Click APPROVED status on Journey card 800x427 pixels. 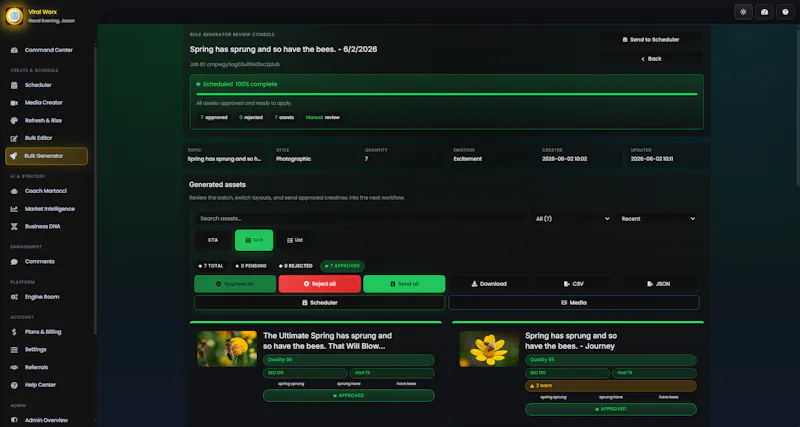(x=611, y=409)
